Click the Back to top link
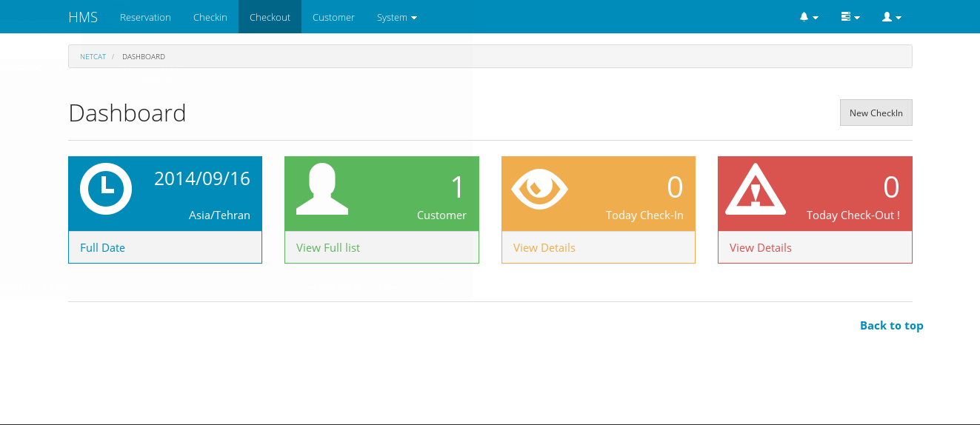Viewport: 980px width, 425px height. click(891, 326)
